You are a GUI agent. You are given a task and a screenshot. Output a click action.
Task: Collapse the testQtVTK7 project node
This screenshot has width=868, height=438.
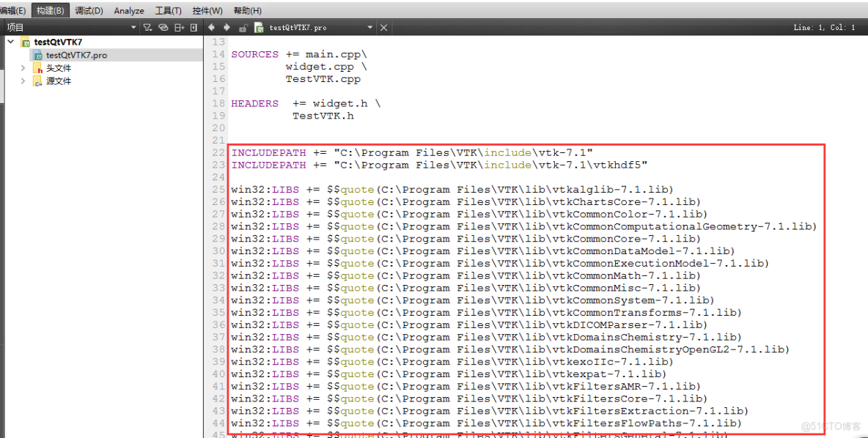[10, 42]
